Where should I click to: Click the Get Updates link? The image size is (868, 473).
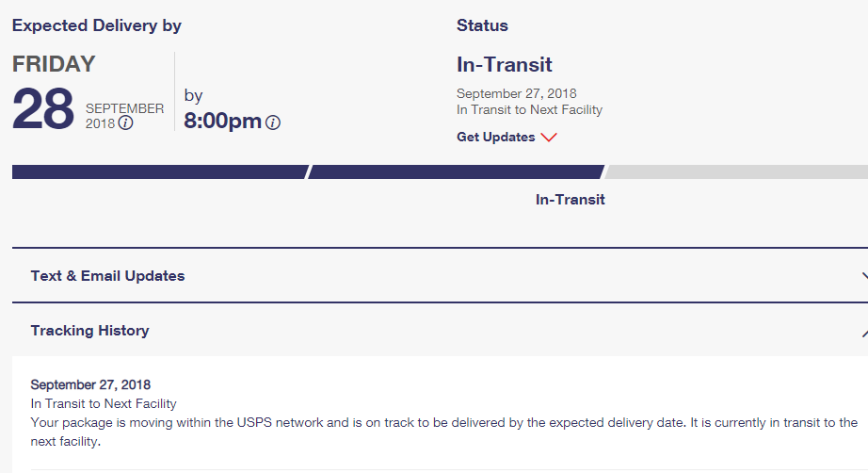495,137
